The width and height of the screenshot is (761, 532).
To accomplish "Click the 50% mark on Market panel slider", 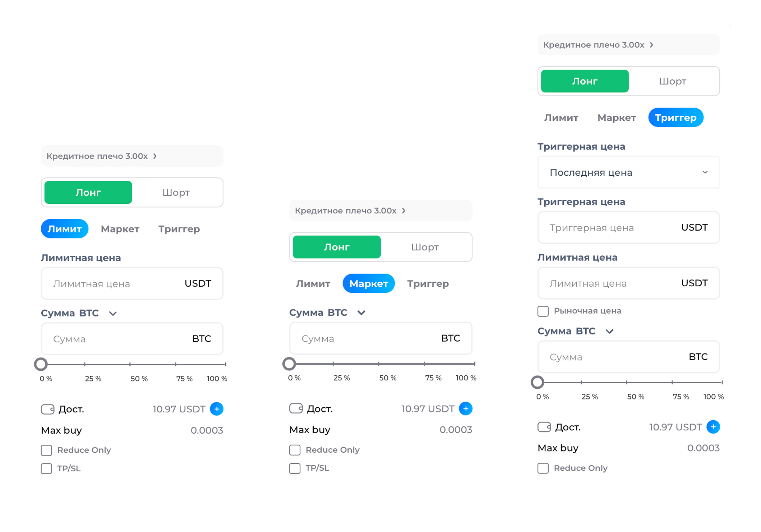I will [379, 364].
